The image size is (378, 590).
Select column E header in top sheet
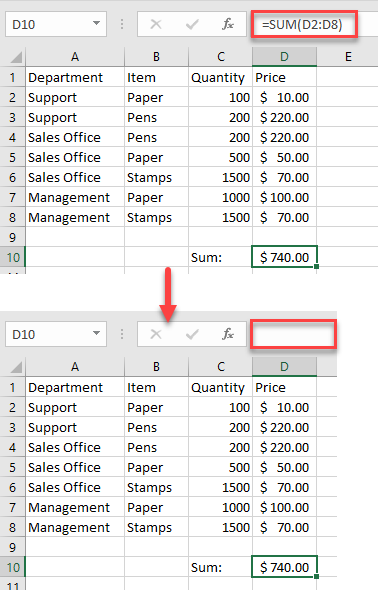click(x=348, y=57)
